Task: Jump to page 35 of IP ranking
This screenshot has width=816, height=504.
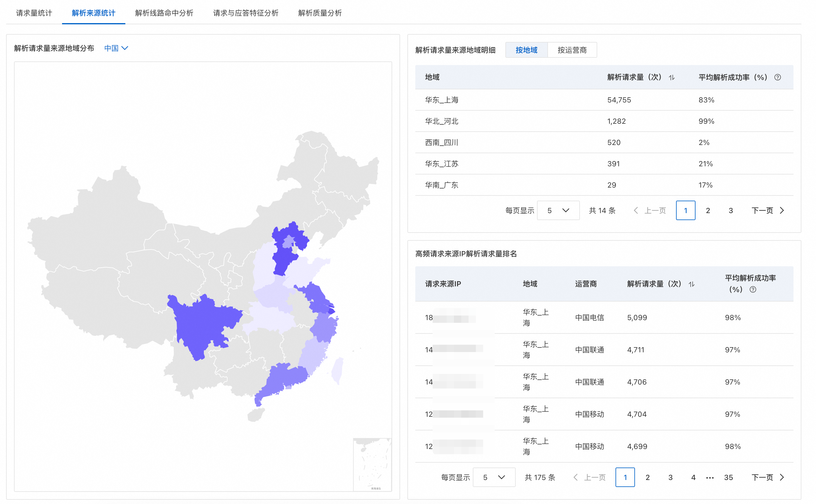Action: (x=728, y=477)
